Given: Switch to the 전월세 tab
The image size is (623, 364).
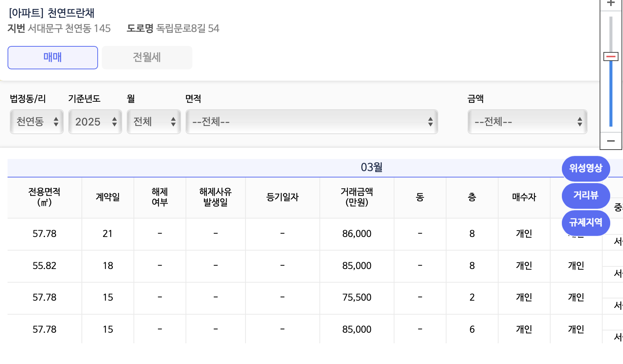Looking at the screenshot, I should (147, 58).
